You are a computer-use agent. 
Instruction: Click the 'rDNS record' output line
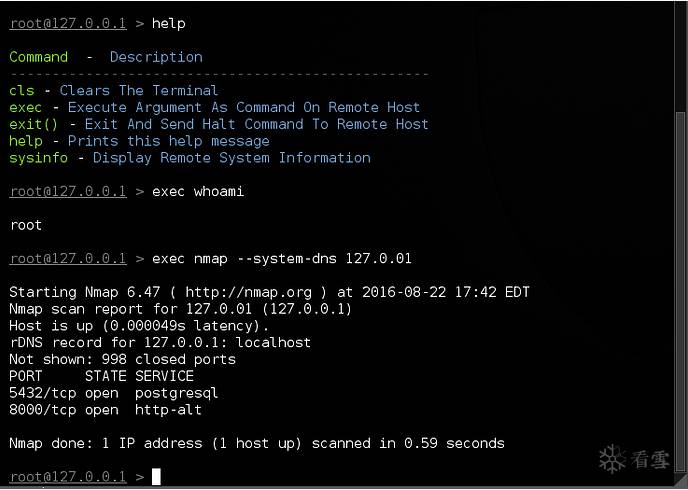[160, 343]
